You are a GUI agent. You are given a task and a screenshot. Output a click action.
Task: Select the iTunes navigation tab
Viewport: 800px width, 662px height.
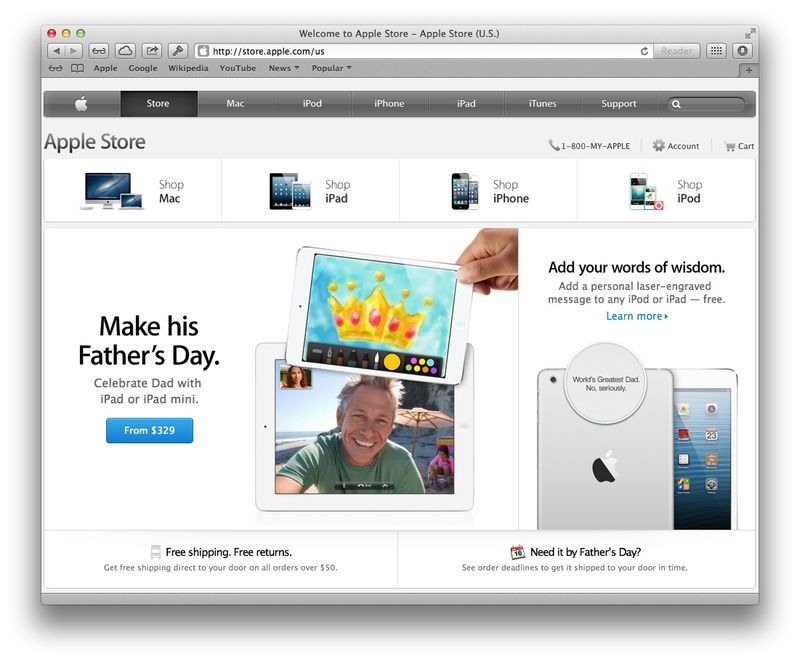coord(542,104)
